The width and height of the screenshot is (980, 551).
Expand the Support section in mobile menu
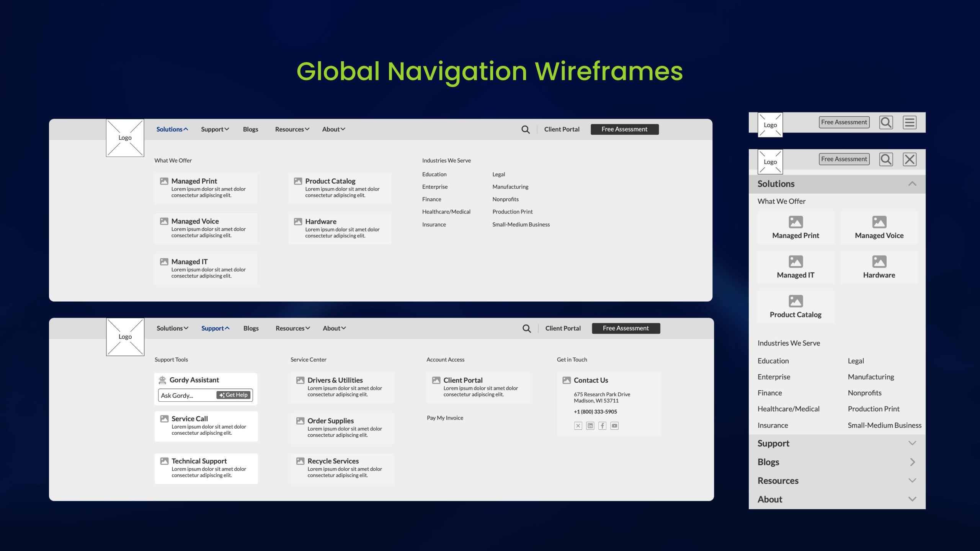pos(912,443)
